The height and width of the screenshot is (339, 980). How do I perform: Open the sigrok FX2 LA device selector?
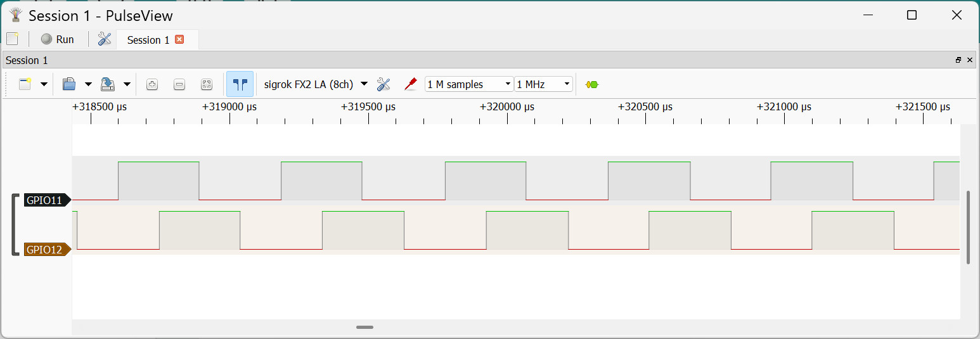[x=316, y=84]
